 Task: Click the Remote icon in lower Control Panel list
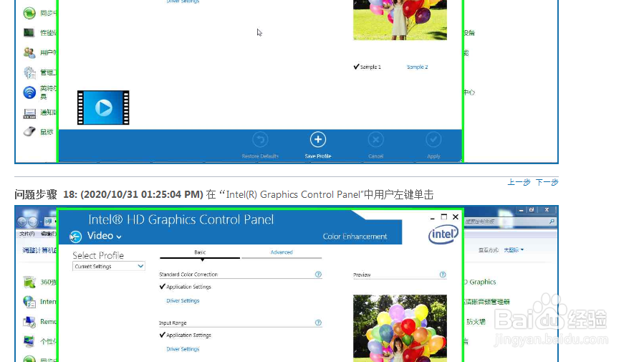click(x=29, y=321)
